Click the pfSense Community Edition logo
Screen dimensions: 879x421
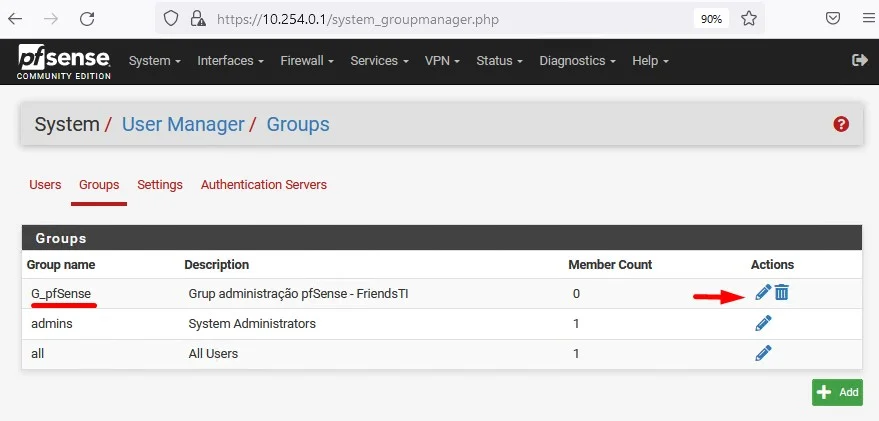coord(63,62)
